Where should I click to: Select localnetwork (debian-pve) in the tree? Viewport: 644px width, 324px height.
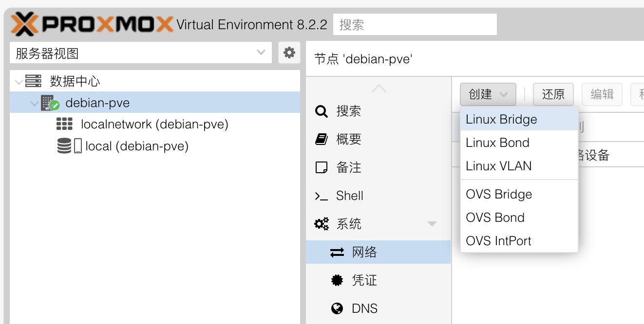[x=155, y=124]
